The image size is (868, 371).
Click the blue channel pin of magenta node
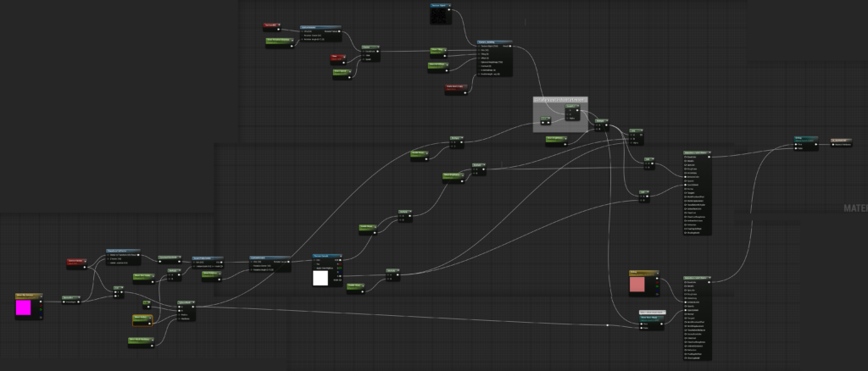(x=41, y=313)
